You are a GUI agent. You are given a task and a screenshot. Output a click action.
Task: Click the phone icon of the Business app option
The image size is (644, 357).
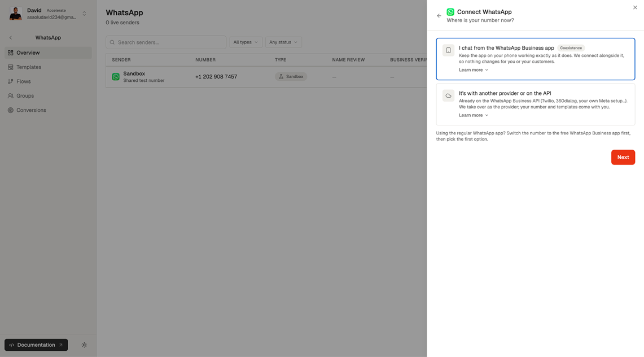448,50
